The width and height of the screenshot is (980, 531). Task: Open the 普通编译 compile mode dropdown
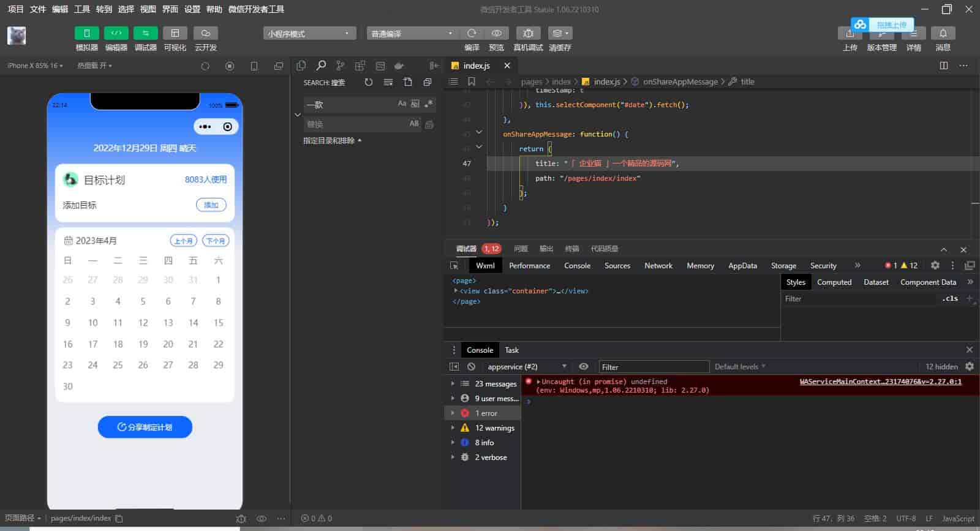point(412,34)
